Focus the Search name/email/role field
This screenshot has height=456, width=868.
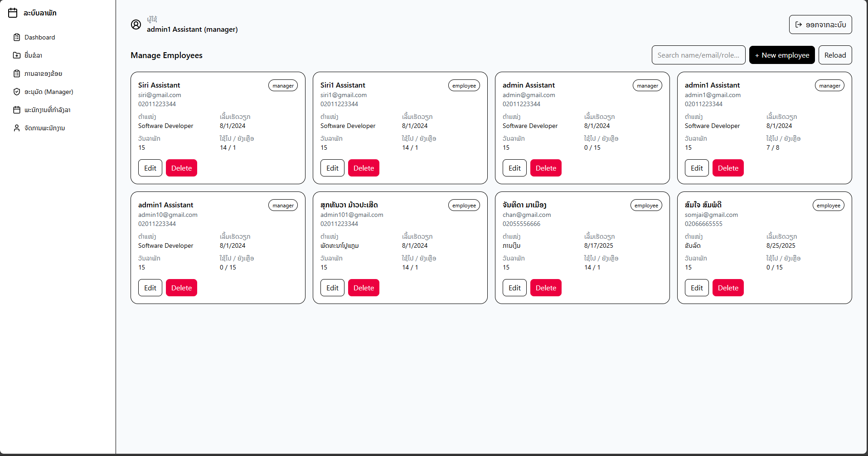point(698,55)
